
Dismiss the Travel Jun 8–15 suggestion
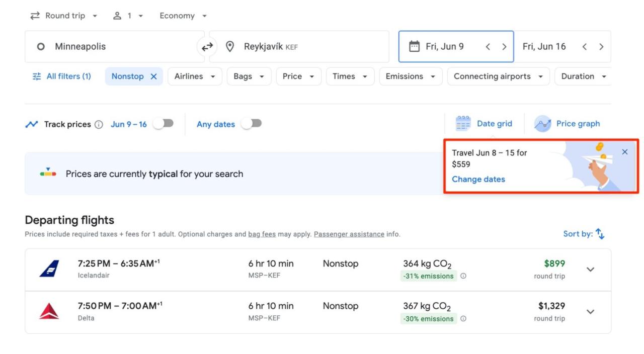pos(625,152)
